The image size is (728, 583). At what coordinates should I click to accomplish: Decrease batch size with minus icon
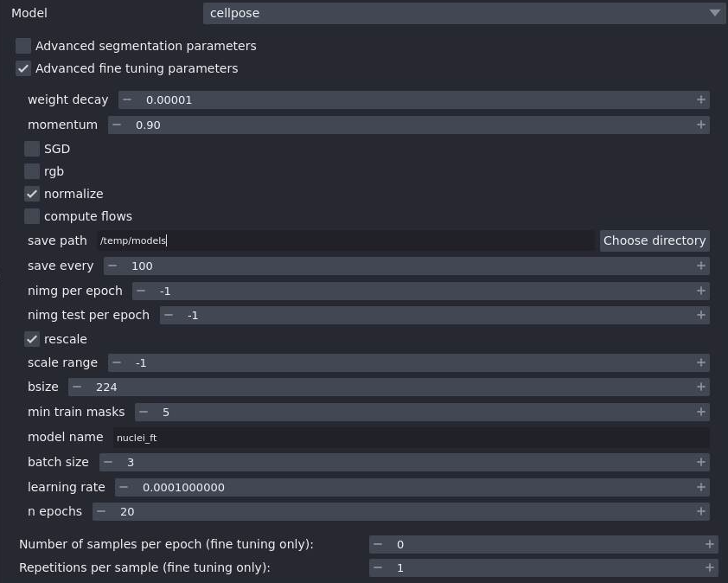(x=108, y=462)
